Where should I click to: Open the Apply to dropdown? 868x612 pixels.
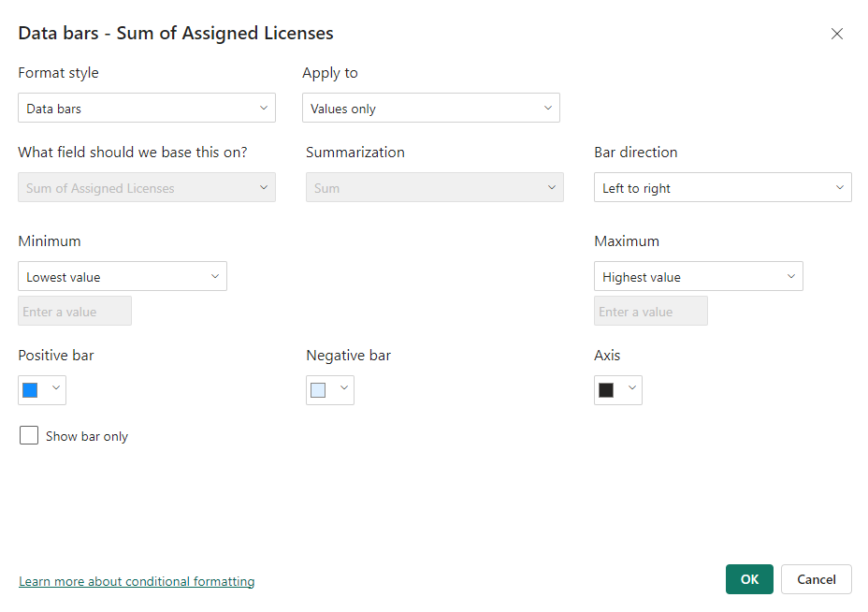point(430,108)
